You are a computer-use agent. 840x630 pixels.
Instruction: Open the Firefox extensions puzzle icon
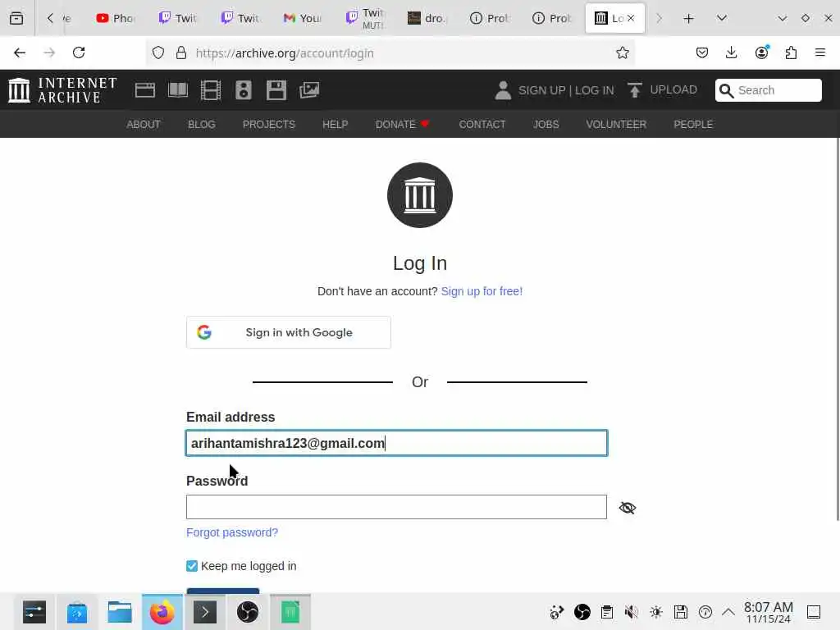point(791,52)
